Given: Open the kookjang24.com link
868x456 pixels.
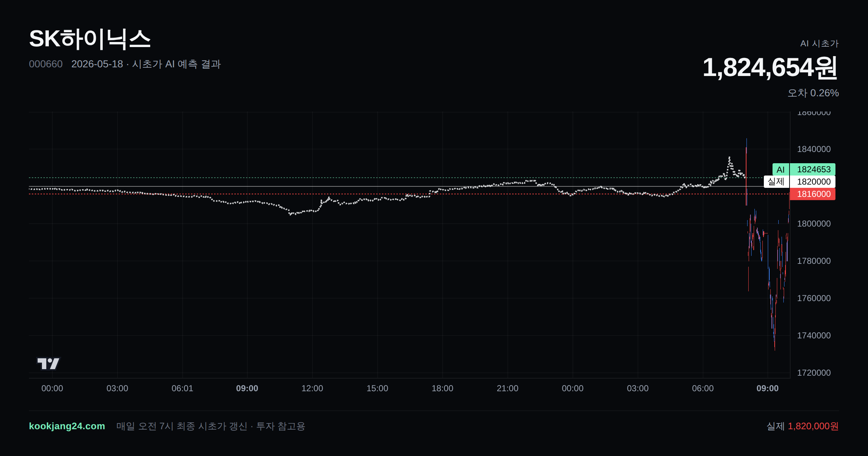Looking at the screenshot, I should (x=67, y=426).
